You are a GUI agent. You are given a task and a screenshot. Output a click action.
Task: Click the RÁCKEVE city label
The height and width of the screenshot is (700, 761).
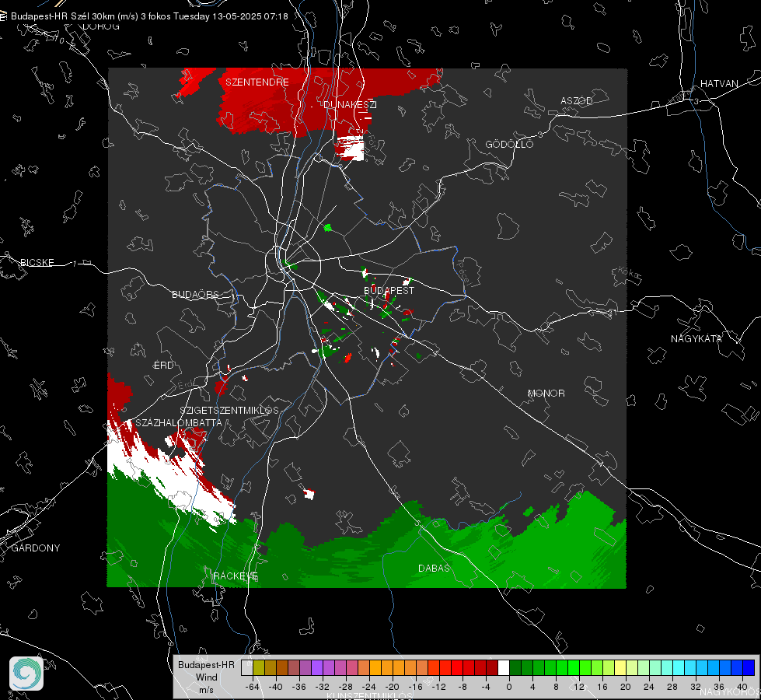click(x=236, y=576)
